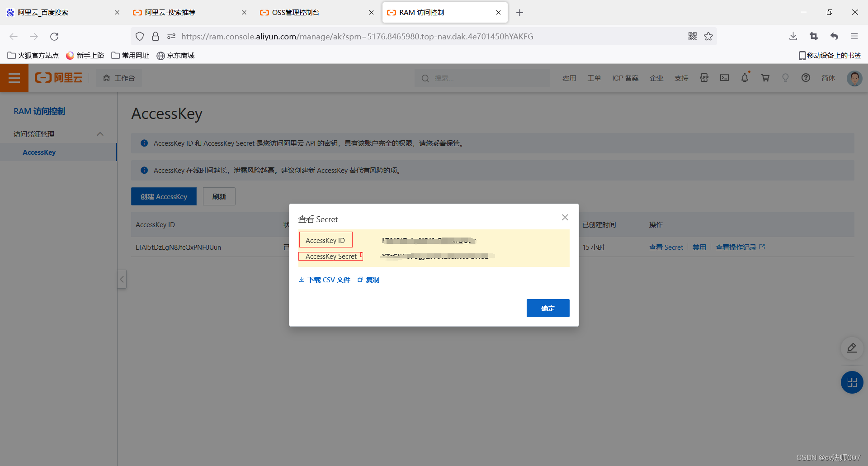This screenshot has height=466, width=868.
Task: Open 火狐官方站点 bookmark folder
Action: click(33, 56)
